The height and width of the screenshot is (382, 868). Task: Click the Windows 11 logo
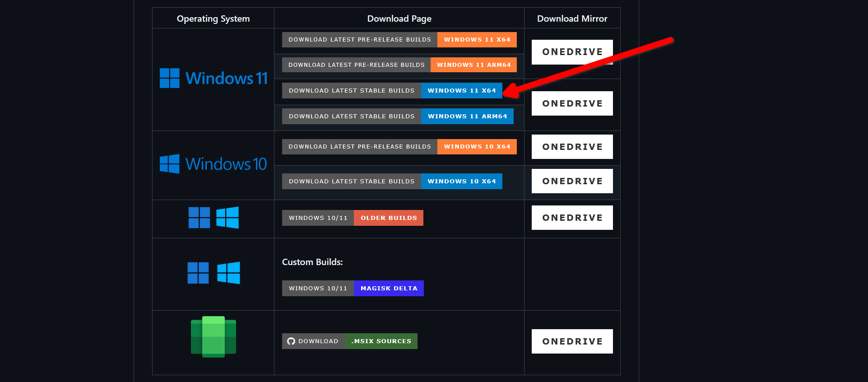click(214, 78)
